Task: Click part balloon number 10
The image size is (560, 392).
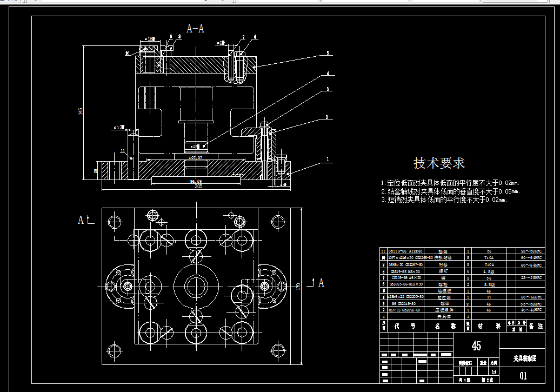Action: (128, 54)
